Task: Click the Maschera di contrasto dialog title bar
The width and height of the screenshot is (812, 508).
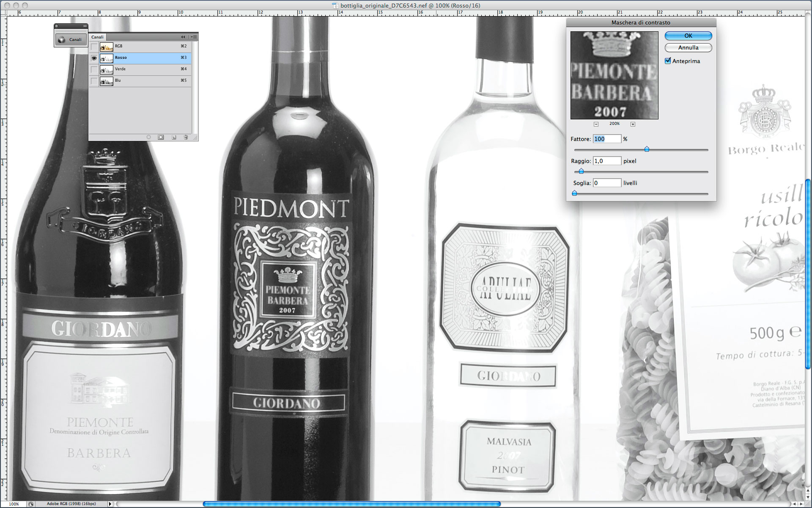Action: coord(641,22)
